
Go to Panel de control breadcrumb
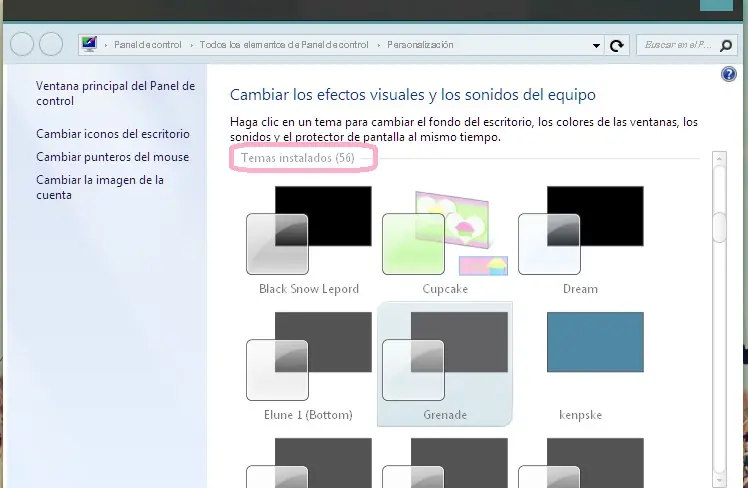[x=147, y=45]
